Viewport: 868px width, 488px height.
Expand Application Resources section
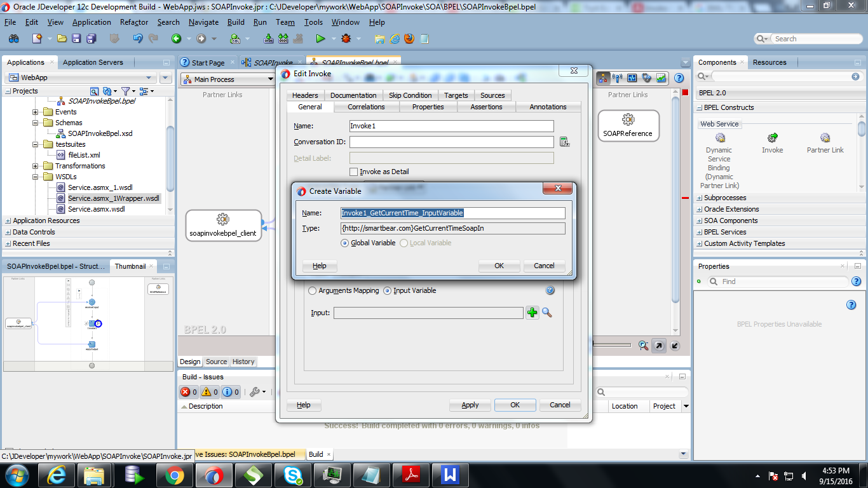coord(9,221)
